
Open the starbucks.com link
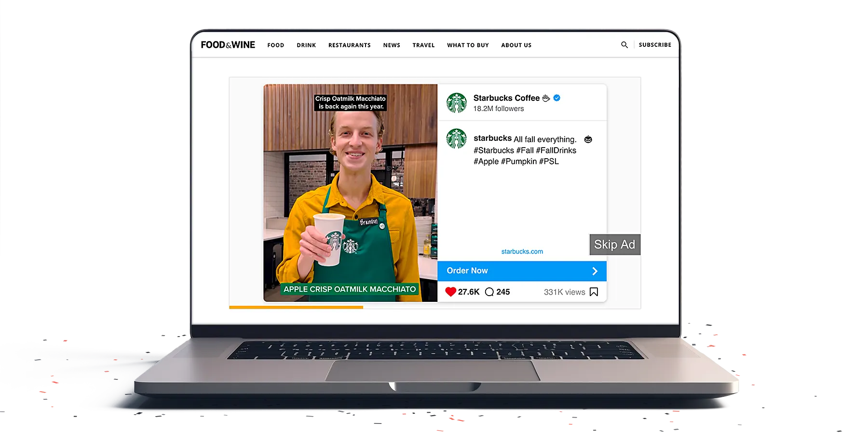coord(522,251)
